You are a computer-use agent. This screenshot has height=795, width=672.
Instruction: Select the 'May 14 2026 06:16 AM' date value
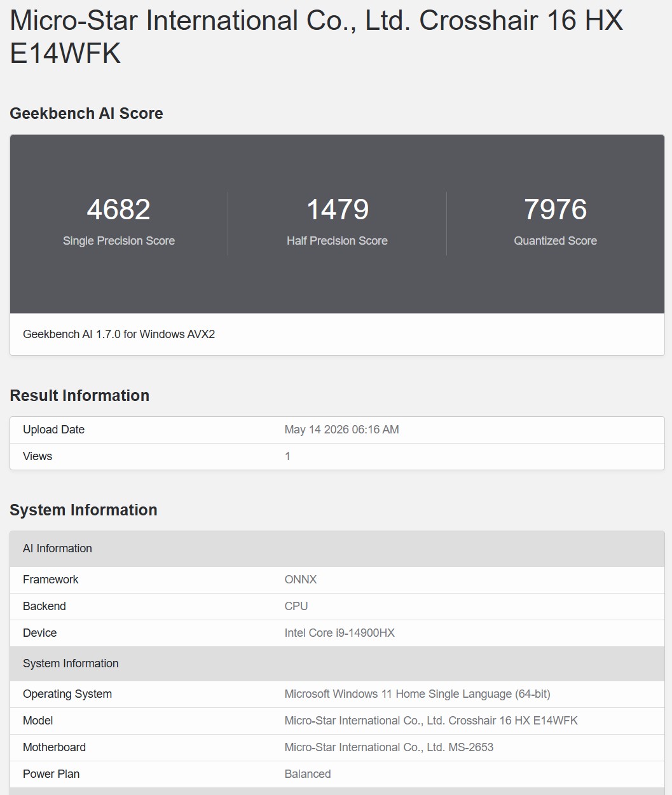pyautogui.click(x=342, y=430)
